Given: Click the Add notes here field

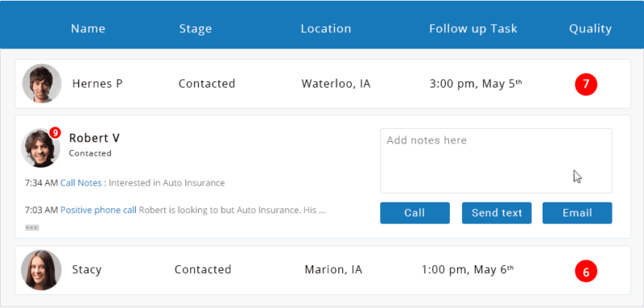Looking at the screenshot, I should [496, 160].
